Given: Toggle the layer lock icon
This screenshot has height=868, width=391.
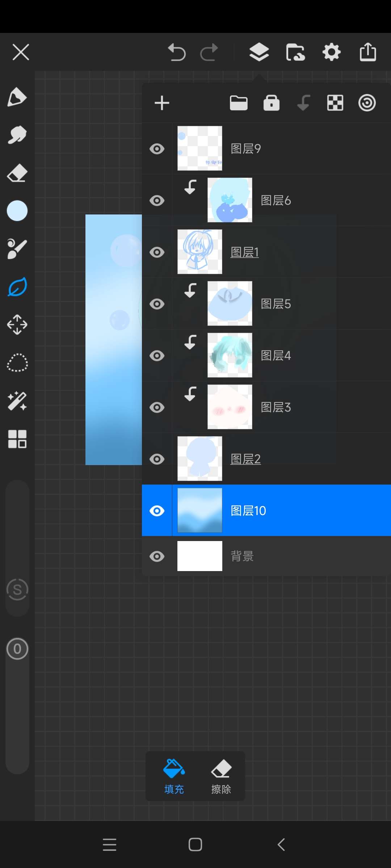Looking at the screenshot, I should (271, 103).
